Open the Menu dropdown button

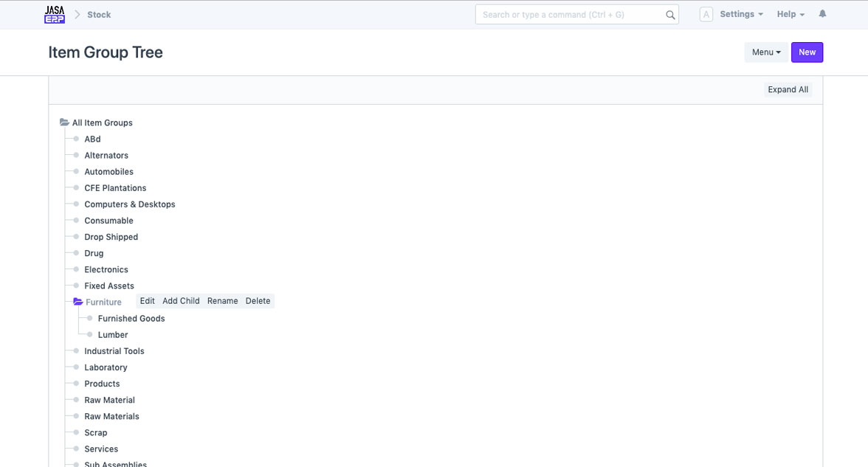click(766, 52)
